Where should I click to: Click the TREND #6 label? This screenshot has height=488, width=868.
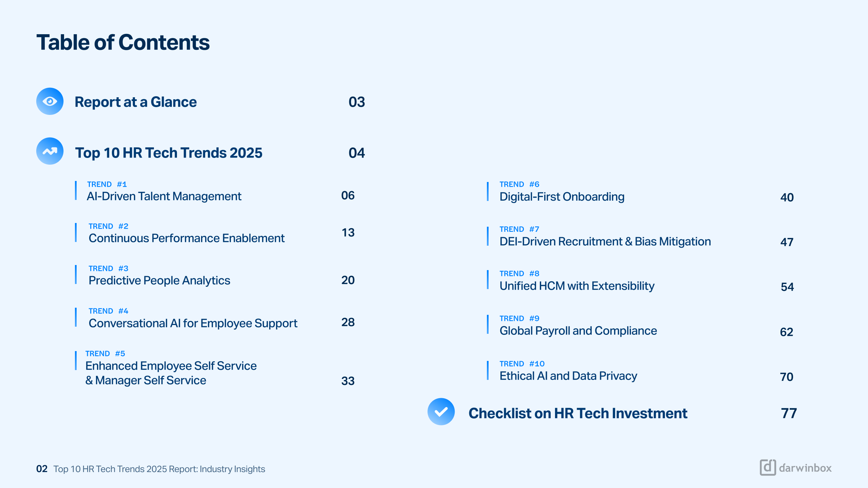coord(519,184)
